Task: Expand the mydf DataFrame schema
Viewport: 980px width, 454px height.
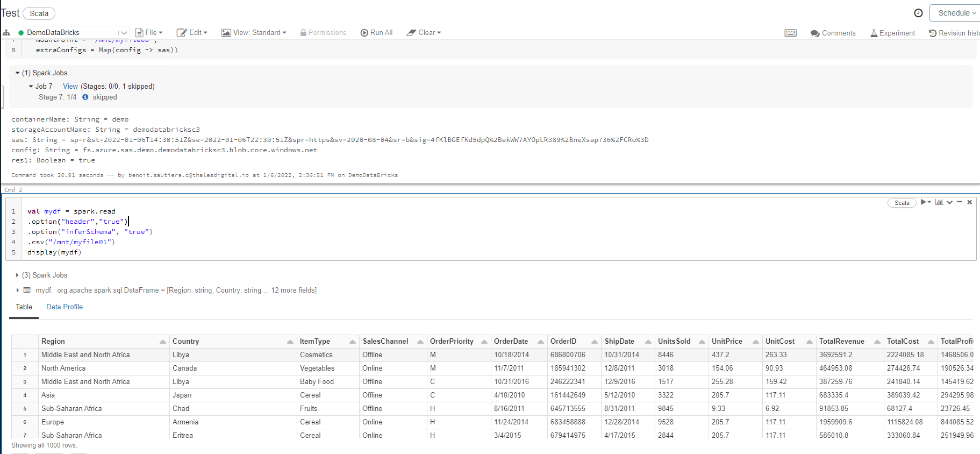Action: tap(18, 290)
